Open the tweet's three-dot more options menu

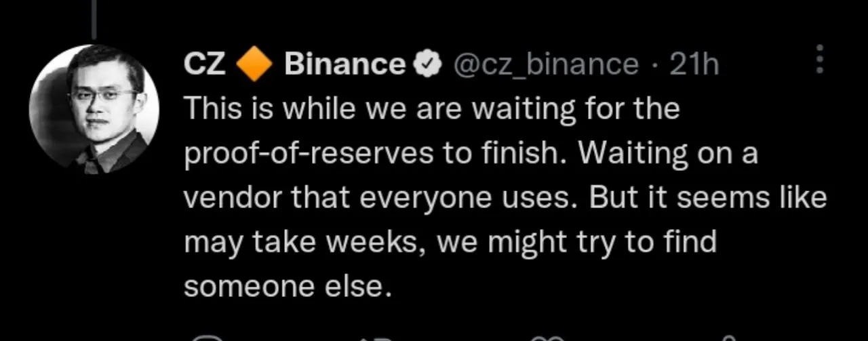click(x=820, y=60)
